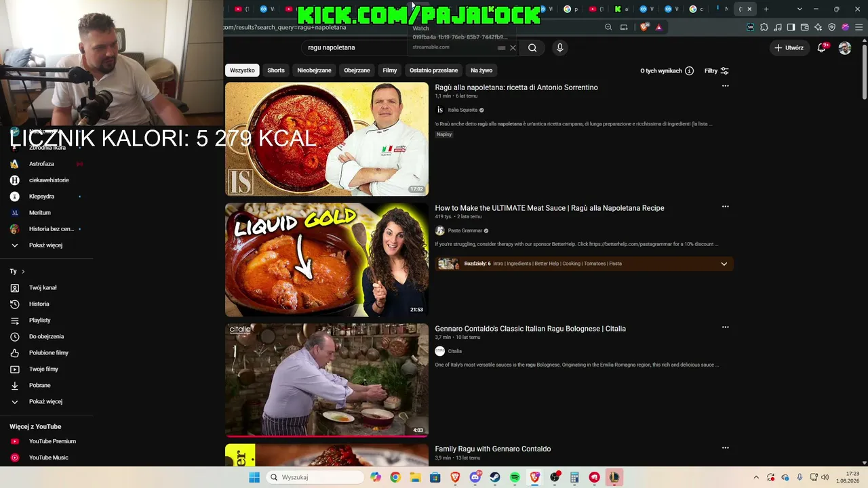This screenshot has width=868, height=488.
Task: Select the Na żywo filter chip
Action: [x=481, y=70]
